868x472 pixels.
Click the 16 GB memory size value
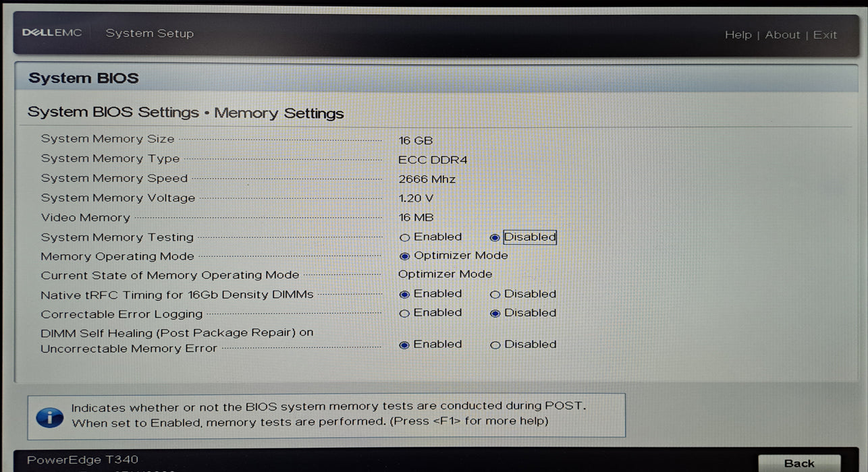[x=415, y=140]
